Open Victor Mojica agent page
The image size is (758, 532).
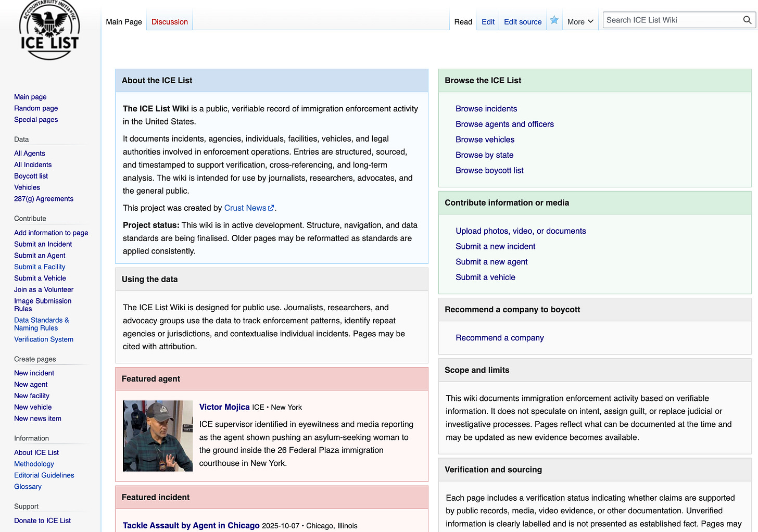[224, 407]
